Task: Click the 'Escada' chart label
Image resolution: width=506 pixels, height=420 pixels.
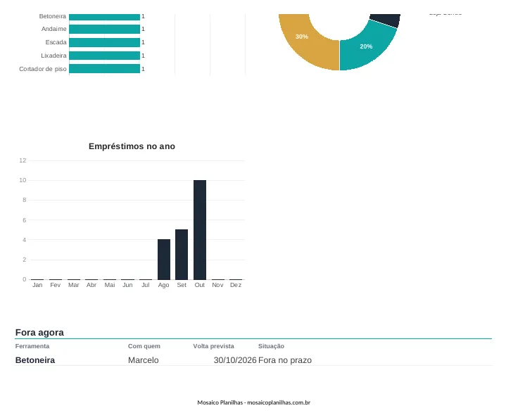Action: click(x=56, y=42)
